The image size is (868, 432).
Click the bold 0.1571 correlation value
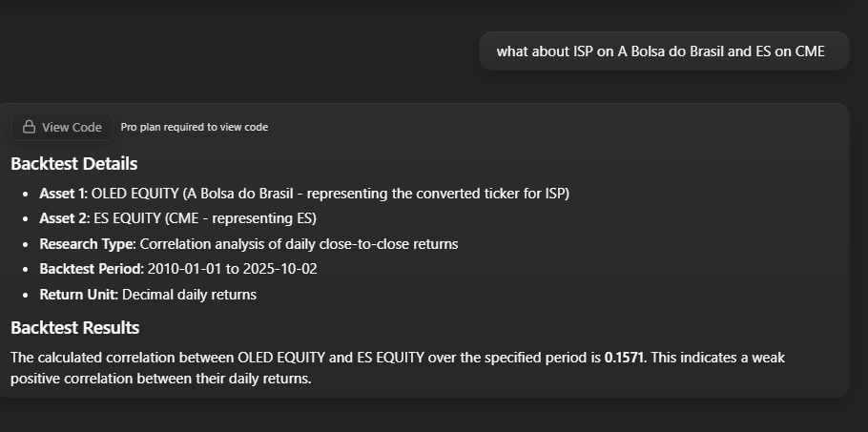click(625, 358)
